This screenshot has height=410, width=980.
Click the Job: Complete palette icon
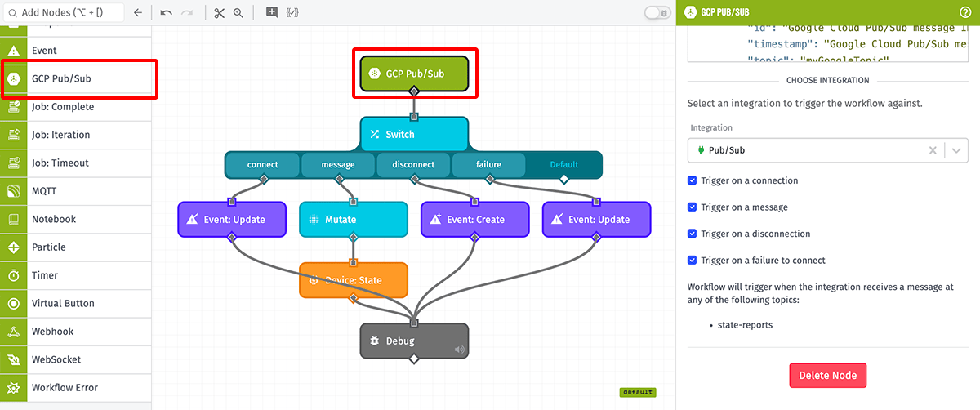click(x=13, y=107)
